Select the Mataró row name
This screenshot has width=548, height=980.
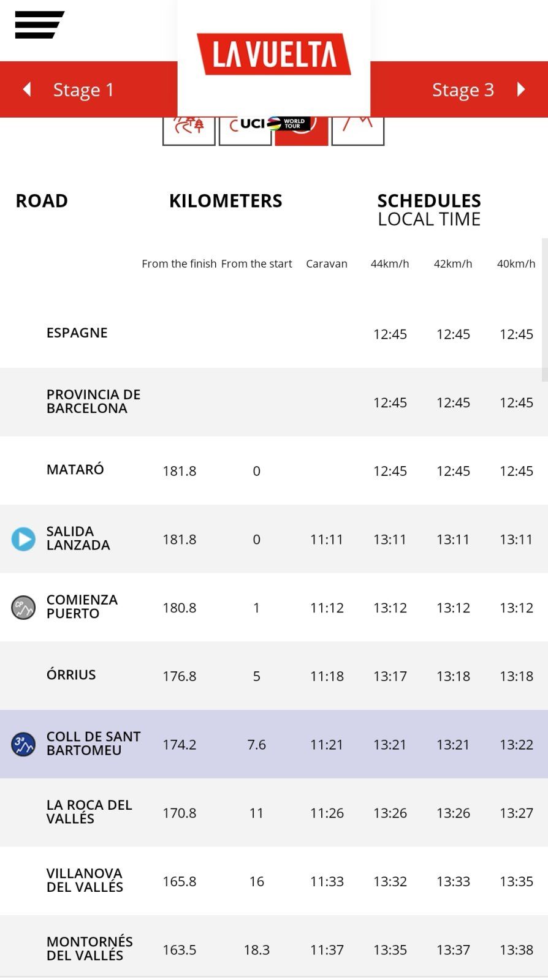pyautogui.click(x=75, y=470)
